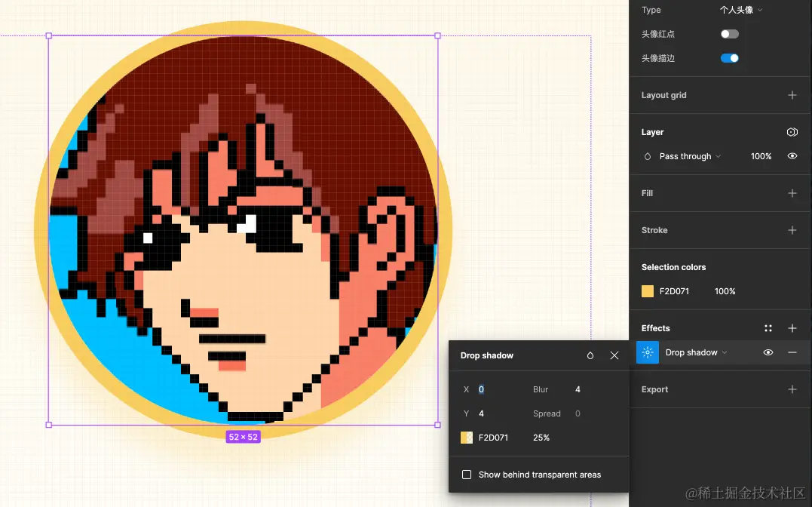Click the drop shadow color swatch
812x507 pixels.
point(467,438)
